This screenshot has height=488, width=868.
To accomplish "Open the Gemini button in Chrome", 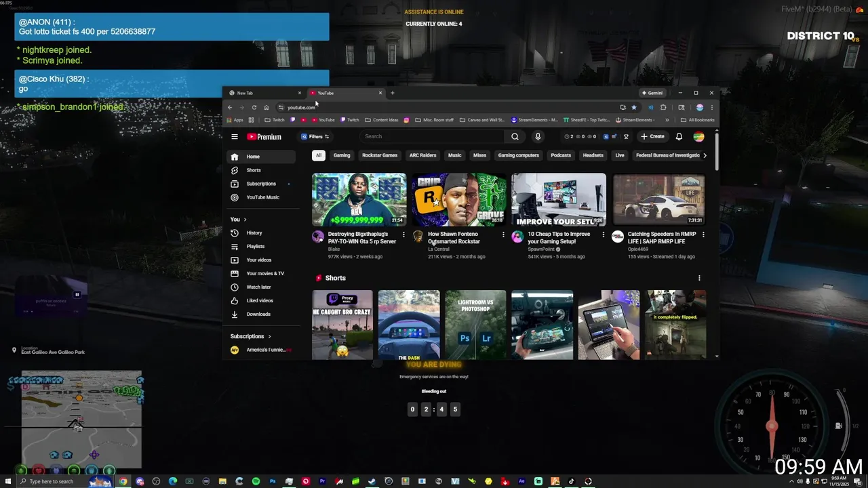I will 652,93.
